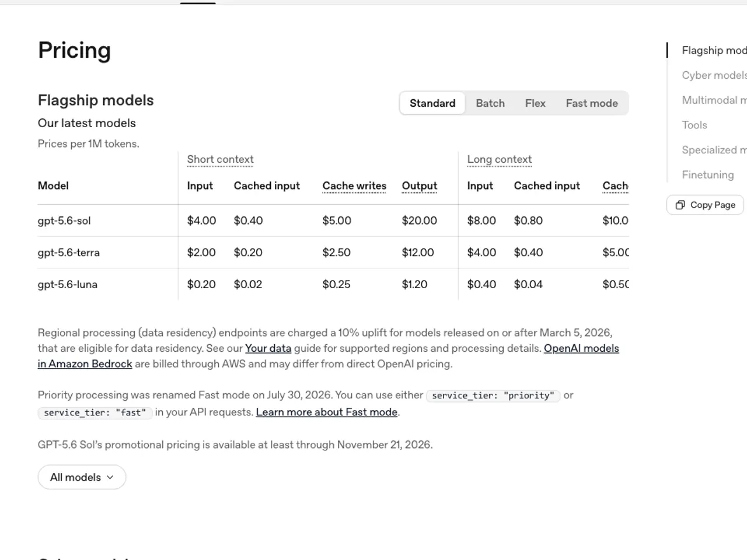Click the Cache writes header under Short context
The width and height of the screenshot is (747, 560).
354,185
